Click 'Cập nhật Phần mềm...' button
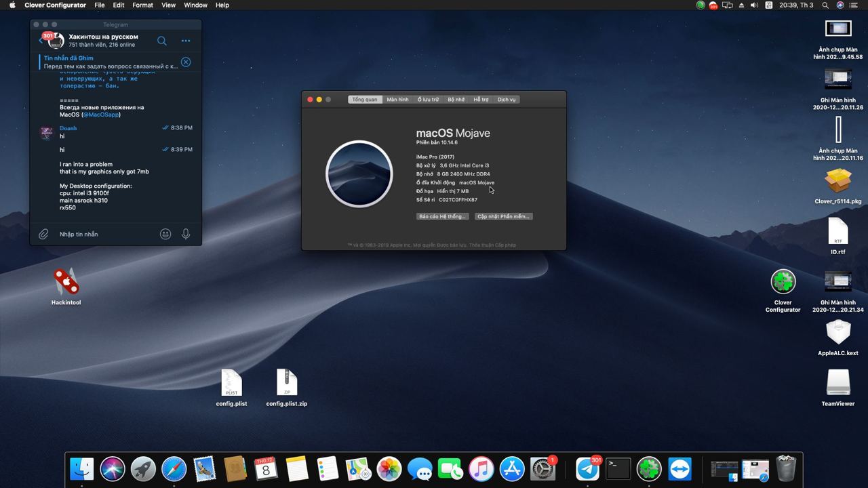Image resolution: width=868 pixels, height=488 pixels. [503, 216]
